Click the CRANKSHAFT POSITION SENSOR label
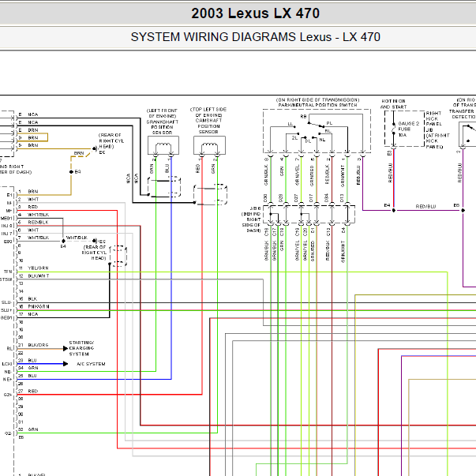Viewport: 476px width, 476px height. coord(163,127)
